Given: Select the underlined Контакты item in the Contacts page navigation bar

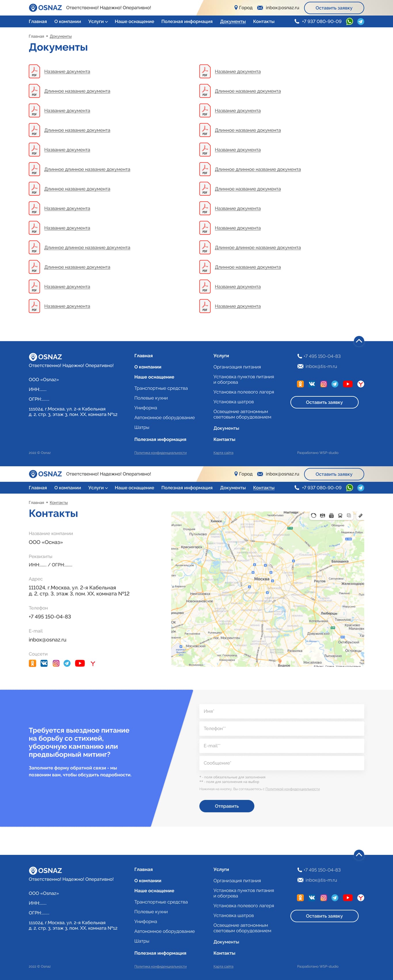Looking at the screenshot, I should [264, 488].
